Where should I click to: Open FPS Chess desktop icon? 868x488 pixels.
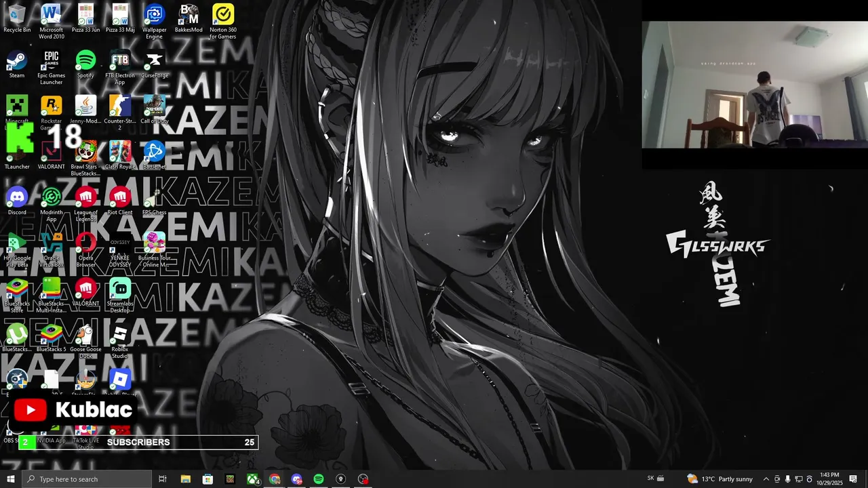click(x=154, y=201)
